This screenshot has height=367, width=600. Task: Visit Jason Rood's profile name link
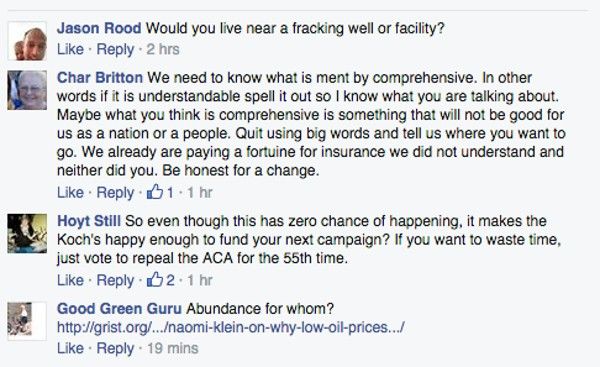pyautogui.click(x=99, y=28)
